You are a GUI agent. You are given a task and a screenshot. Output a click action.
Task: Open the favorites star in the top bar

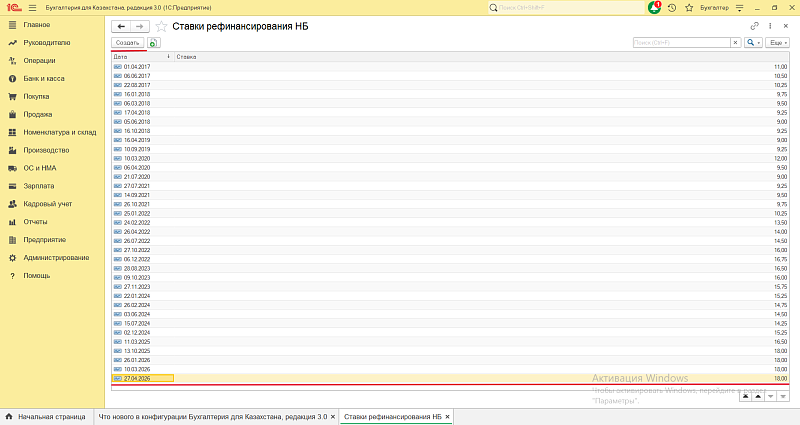pyautogui.click(x=689, y=8)
